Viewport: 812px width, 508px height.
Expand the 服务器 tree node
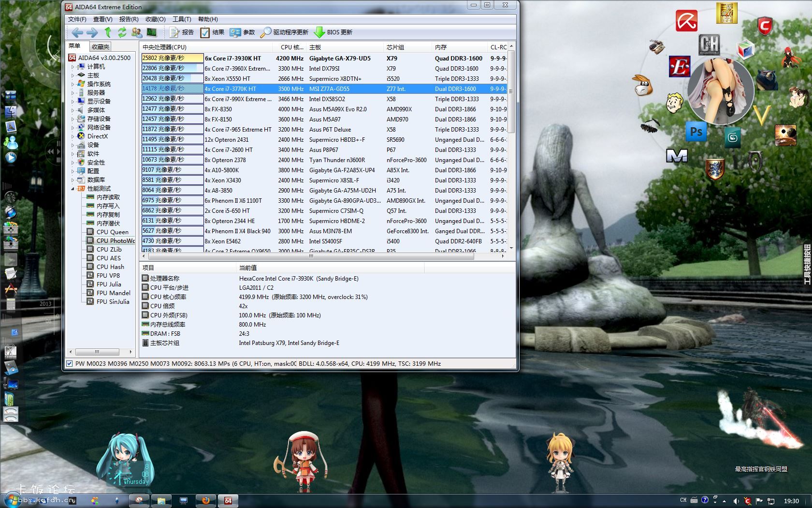[73, 93]
